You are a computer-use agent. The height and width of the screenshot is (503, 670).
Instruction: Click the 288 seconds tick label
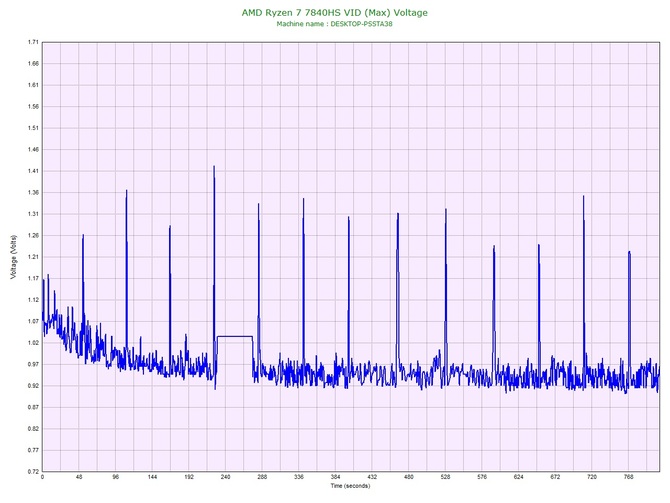(x=262, y=477)
